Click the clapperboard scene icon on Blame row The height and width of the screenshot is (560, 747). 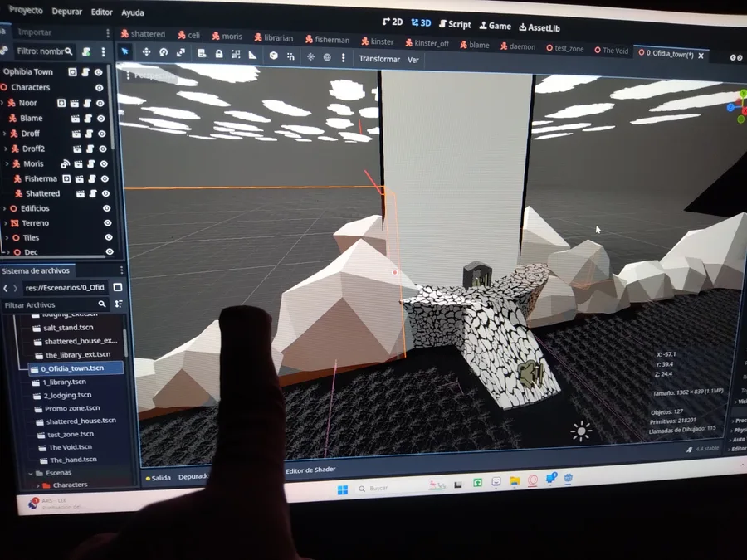pyautogui.click(x=76, y=118)
